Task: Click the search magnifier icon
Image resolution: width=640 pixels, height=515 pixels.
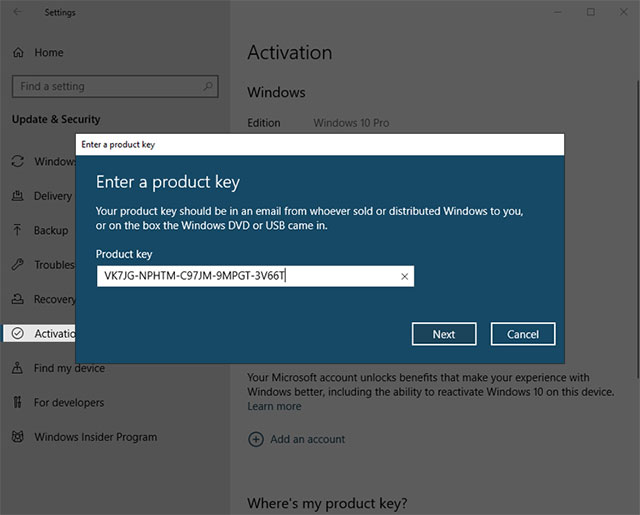Action: (208, 86)
